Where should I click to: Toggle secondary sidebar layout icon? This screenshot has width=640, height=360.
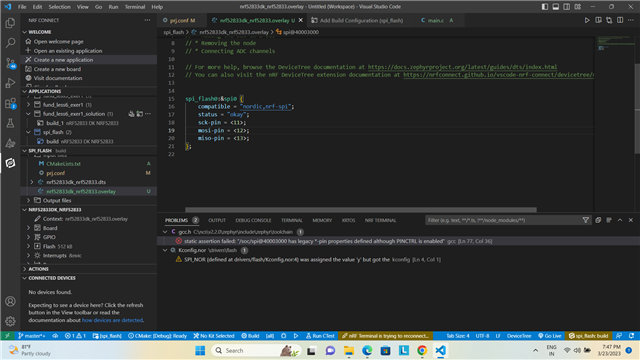[567, 7]
